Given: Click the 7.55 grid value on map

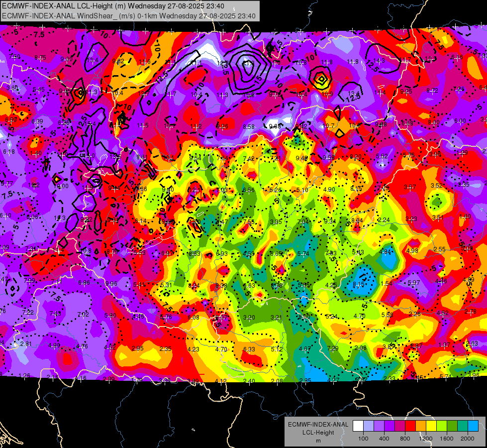Looking at the screenshot, I should (249, 222).
